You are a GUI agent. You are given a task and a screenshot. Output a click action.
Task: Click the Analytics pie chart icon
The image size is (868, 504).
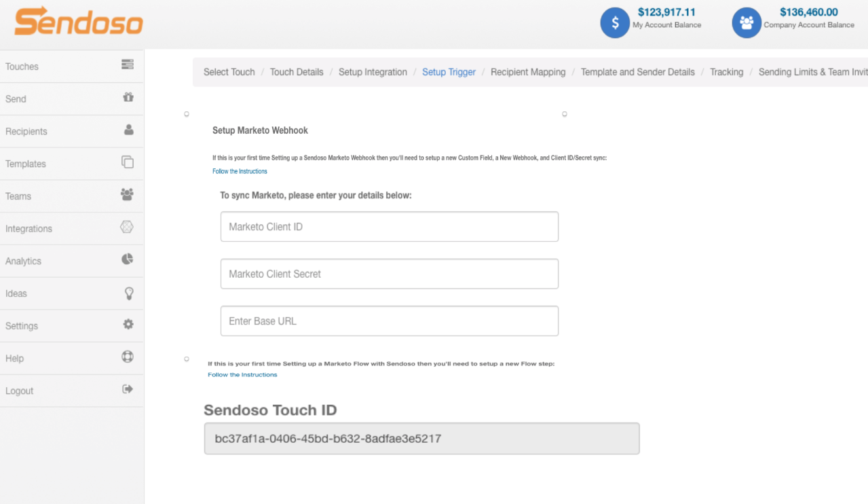pyautogui.click(x=128, y=259)
